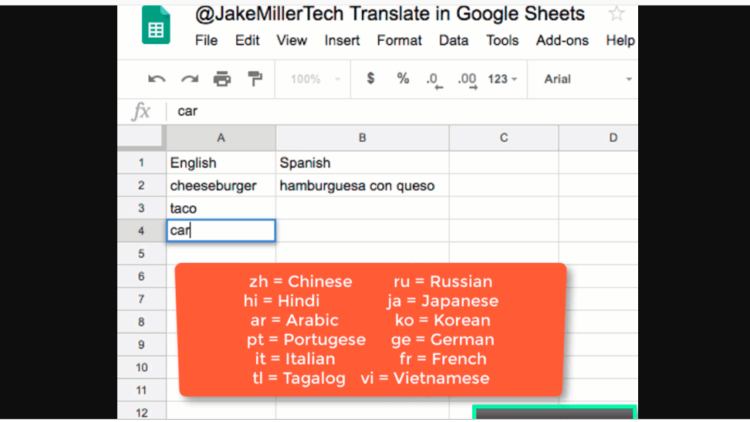
Task: Click empty cell C1
Action: (x=504, y=163)
